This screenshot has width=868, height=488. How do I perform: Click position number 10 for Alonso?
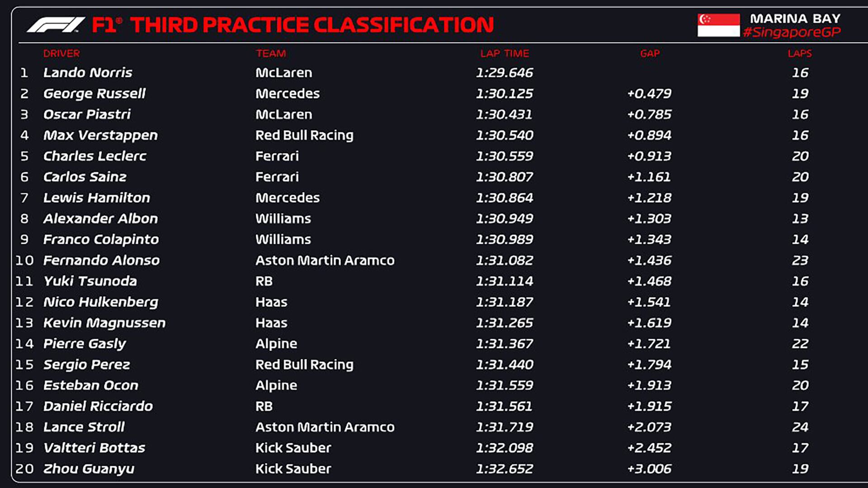(x=24, y=260)
